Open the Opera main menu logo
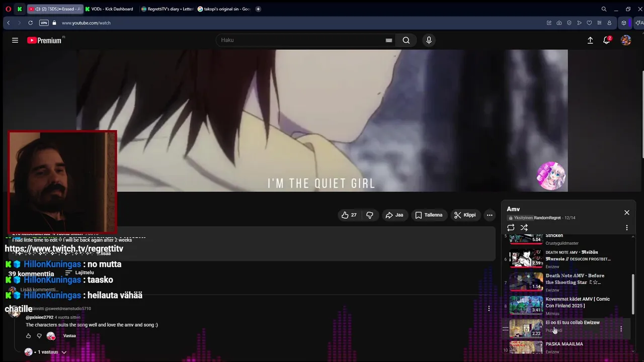 click(8, 9)
